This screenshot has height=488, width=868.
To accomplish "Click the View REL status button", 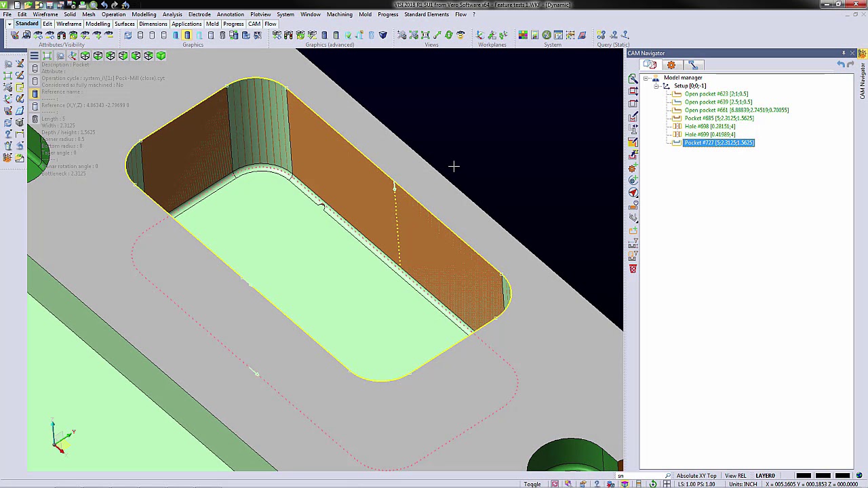I will [x=736, y=476].
